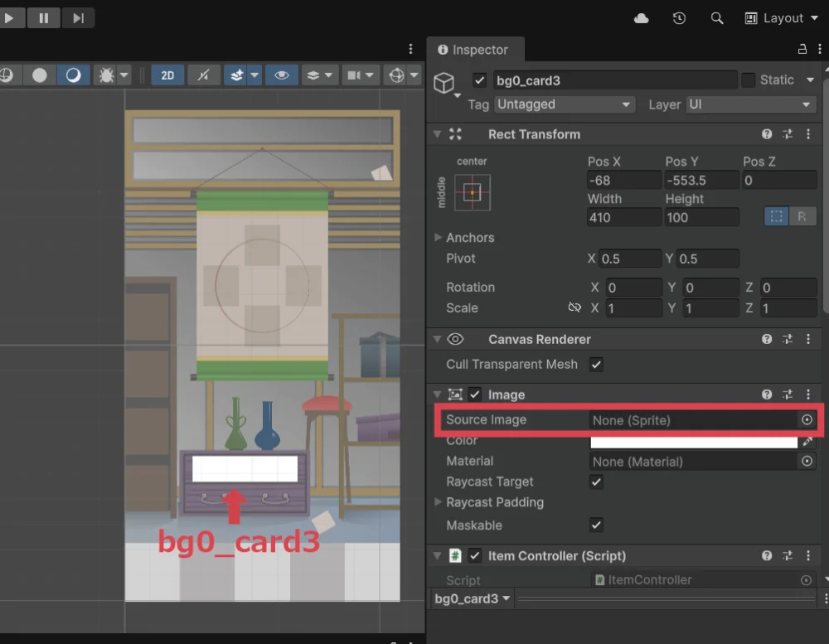Open the cloud services icon
This screenshot has height=644, width=829.
(641, 18)
